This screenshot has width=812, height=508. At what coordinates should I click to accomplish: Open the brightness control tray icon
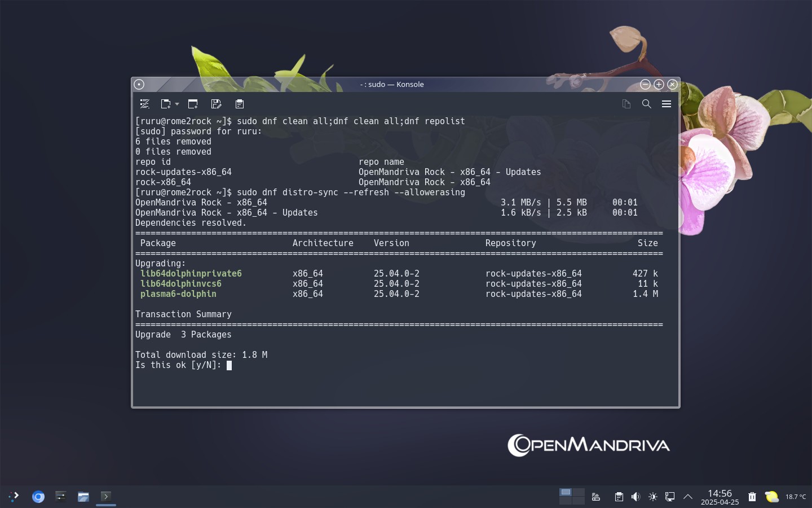click(x=653, y=497)
